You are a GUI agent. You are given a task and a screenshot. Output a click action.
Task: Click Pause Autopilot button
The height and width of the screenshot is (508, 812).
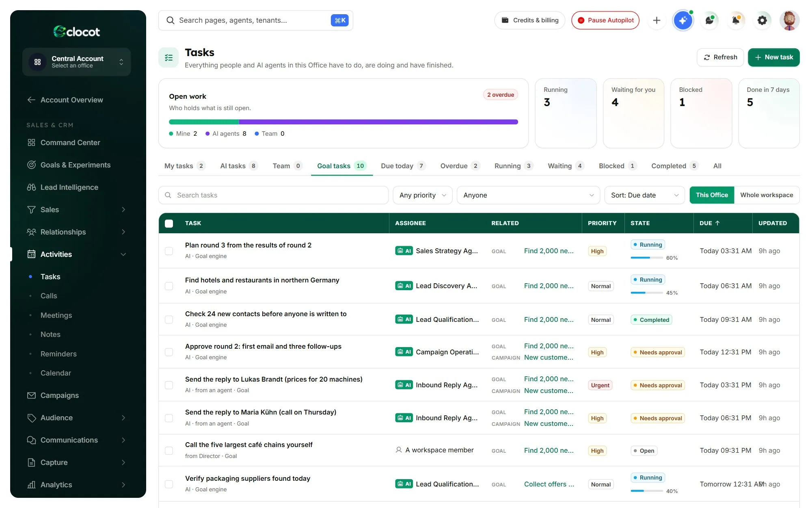[605, 20]
